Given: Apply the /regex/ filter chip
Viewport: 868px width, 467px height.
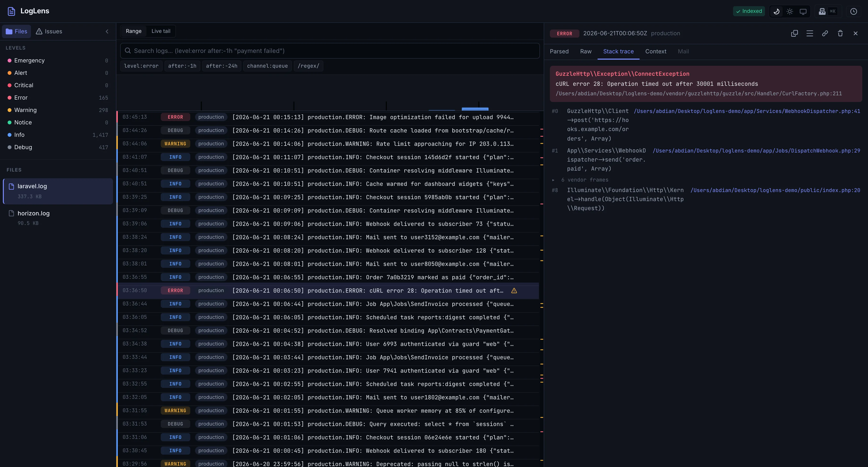Looking at the screenshot, I should click(308, 66).
